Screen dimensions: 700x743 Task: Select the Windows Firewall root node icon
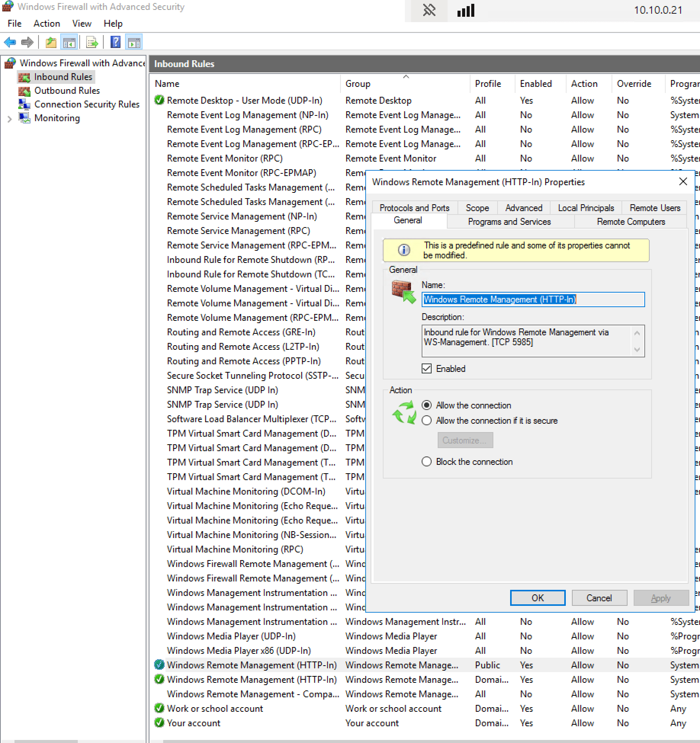click(x=10, y=63)
